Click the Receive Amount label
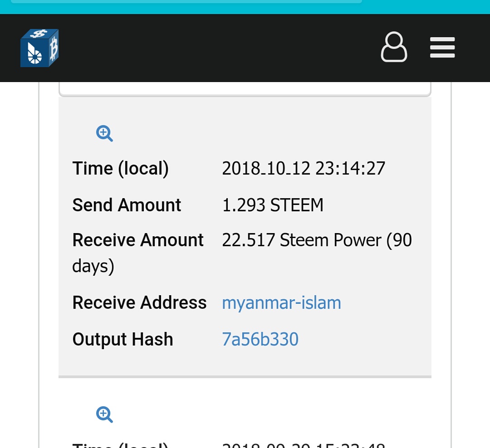490x448 pixels. (138, 240)
